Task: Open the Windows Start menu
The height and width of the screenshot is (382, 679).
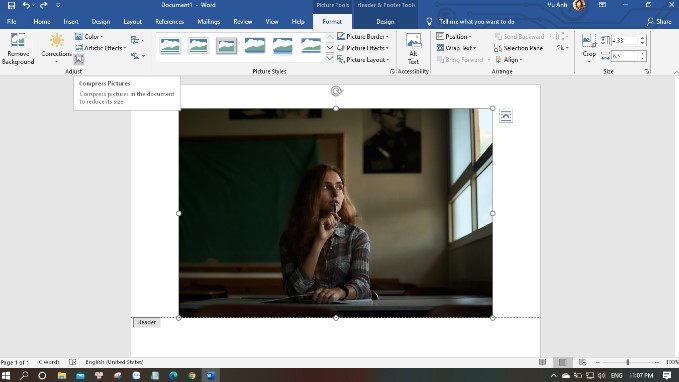Action: tap(6, 376)
